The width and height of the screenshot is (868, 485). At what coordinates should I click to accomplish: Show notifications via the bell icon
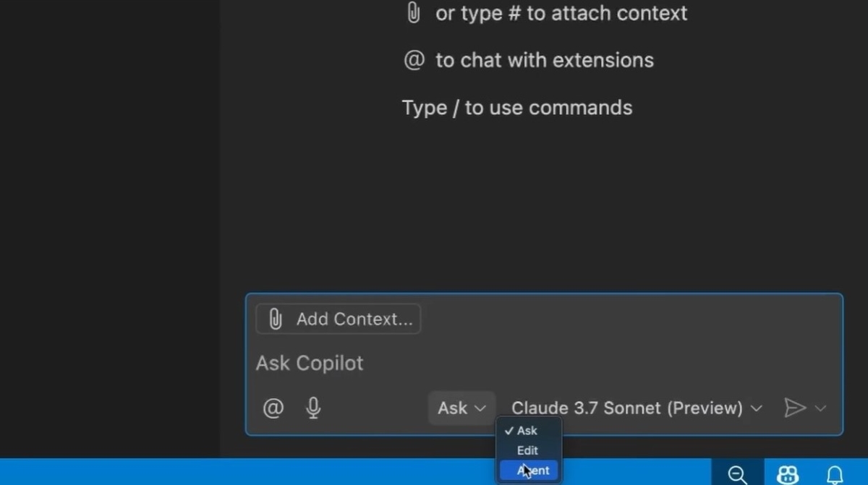[x=835, y=474]
